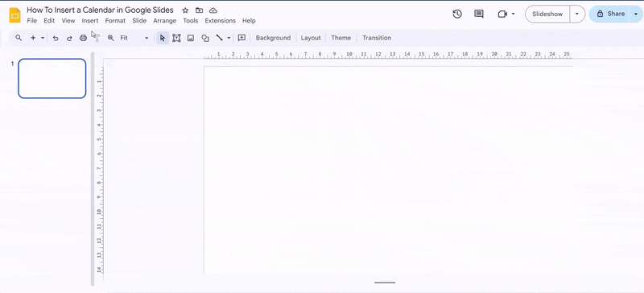Open the shape tool
Screen dimensions: 644x293
click(205, 38)
